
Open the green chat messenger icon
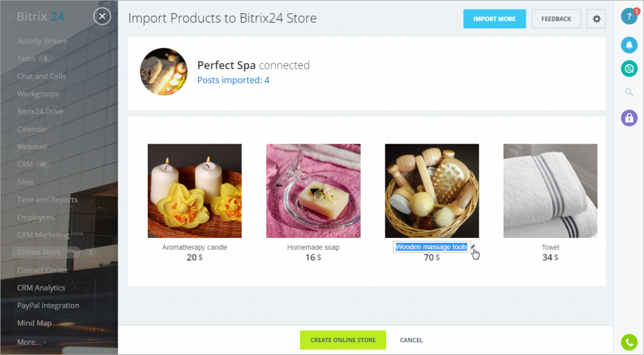tap(629, 69)
